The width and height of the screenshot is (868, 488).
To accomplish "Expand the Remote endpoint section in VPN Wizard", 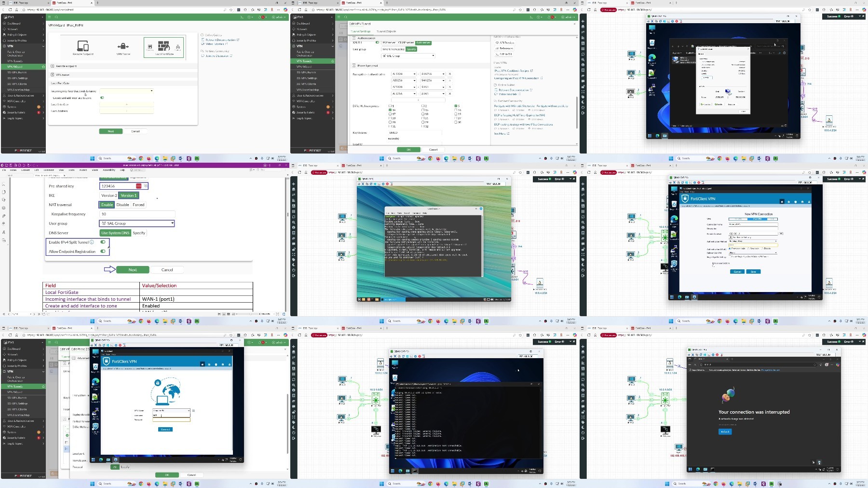I will [66, 66].
